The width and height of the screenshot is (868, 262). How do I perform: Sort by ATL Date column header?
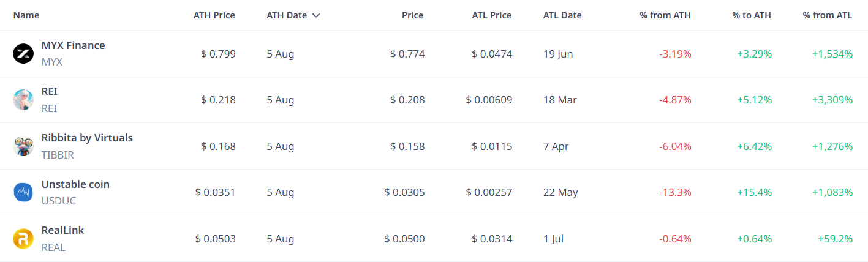point(562,15)
